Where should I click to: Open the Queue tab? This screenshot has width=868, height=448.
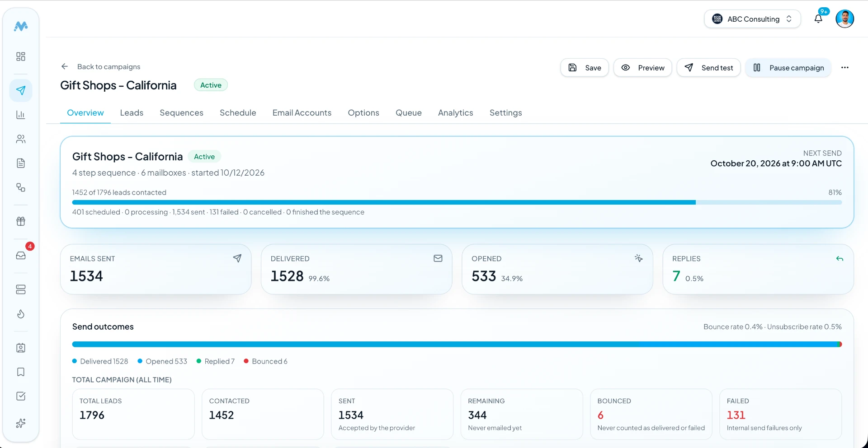[x=409, y=113]
